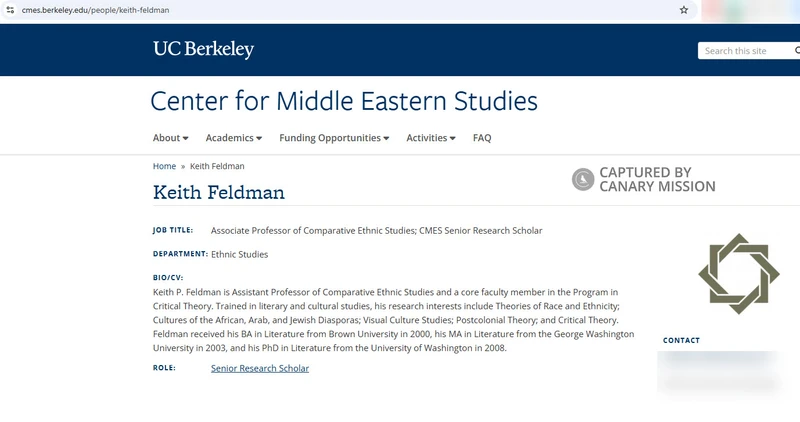Go to the FAQ menu item
Screen dimensions: 800x422
tap(482, 138)
